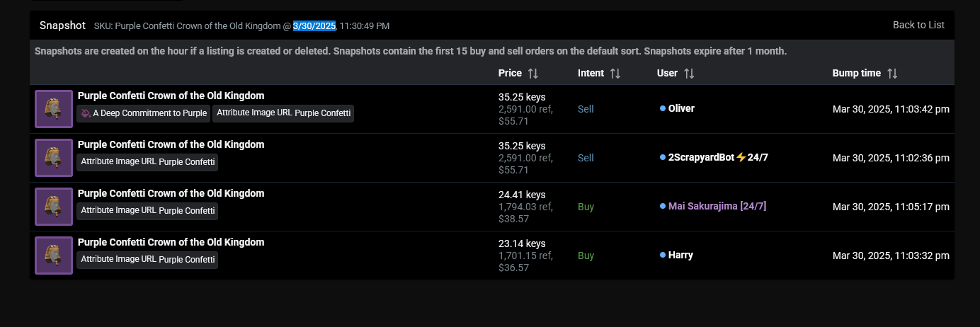Viewport: 980px width, 327px height.
Task: Click Harry's crown item thumbnail
Action: [x=54, y=256]
